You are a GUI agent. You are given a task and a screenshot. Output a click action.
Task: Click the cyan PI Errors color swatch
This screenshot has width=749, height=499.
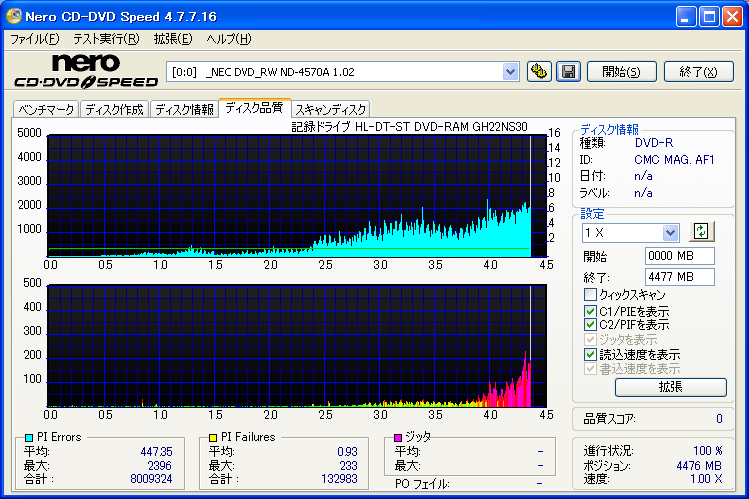click(x=29, y=437)
